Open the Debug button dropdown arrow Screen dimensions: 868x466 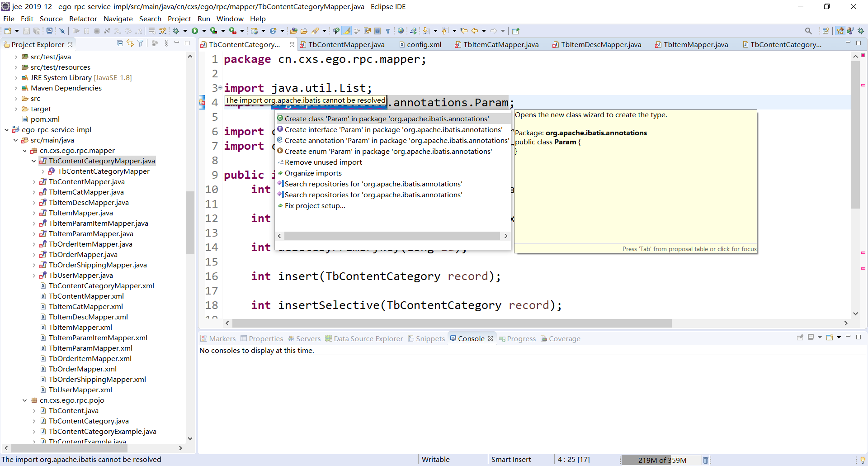click(185, 31)
